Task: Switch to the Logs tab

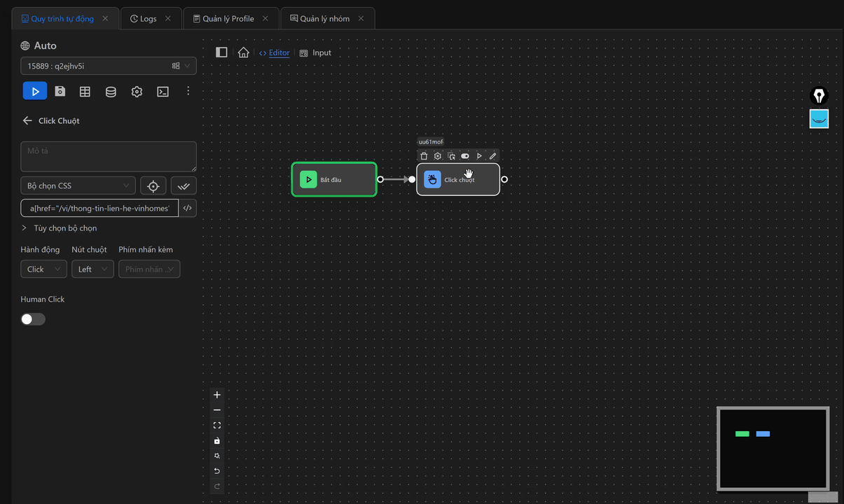Action: [148, 19]
